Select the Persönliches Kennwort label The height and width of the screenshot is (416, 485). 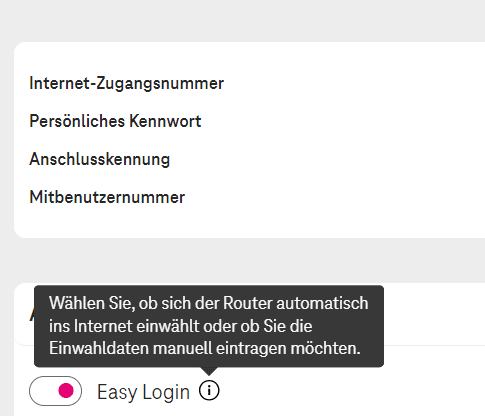click(x=115, y=121)
